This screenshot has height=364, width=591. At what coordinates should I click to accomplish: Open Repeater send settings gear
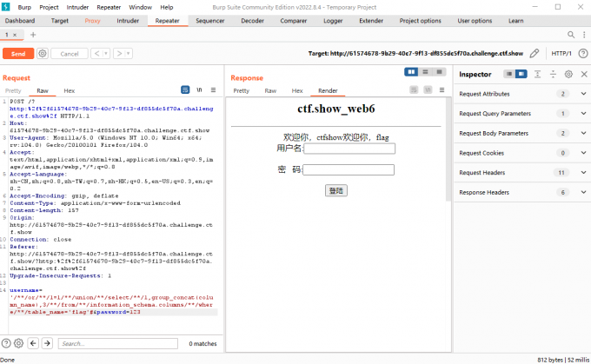point(42,53)
